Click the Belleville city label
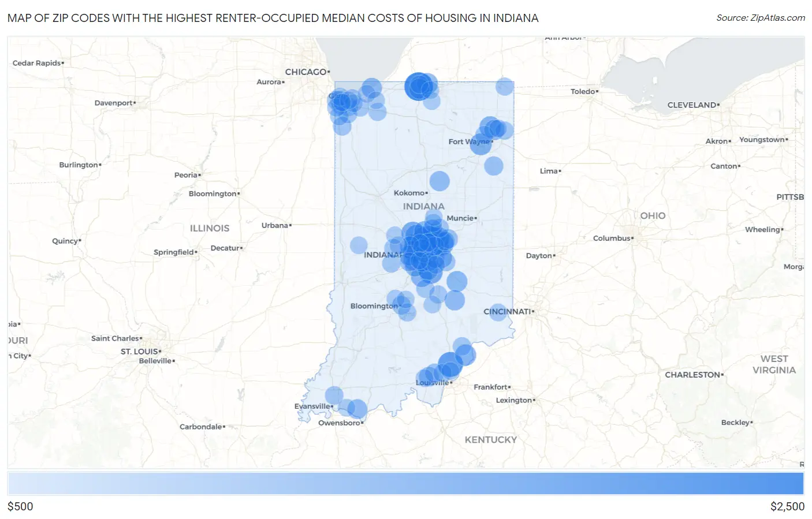812x519 pixels. click(155, 361)
